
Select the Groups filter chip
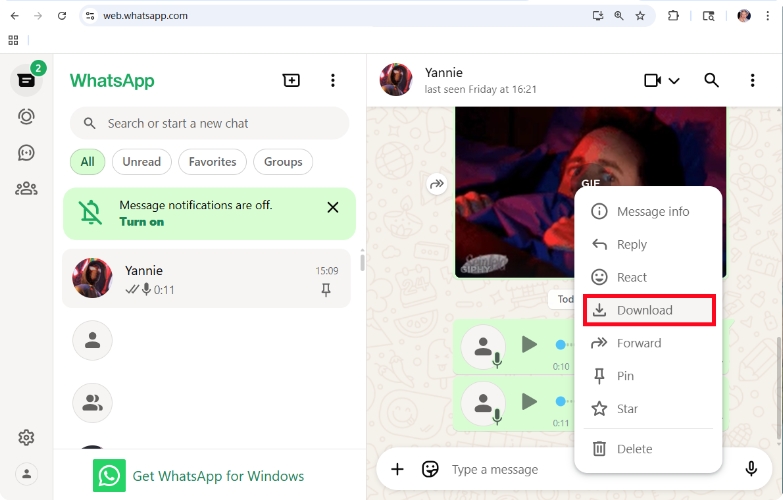coord(283,162)
